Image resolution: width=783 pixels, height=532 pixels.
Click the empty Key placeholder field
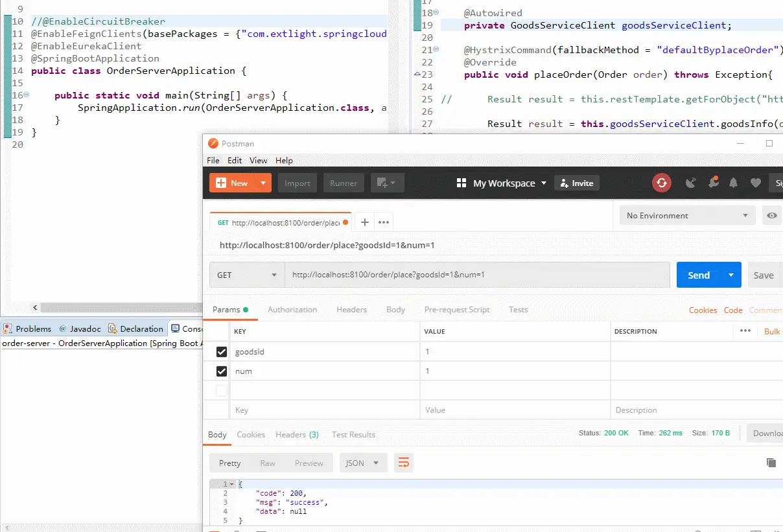pos(325,410)
